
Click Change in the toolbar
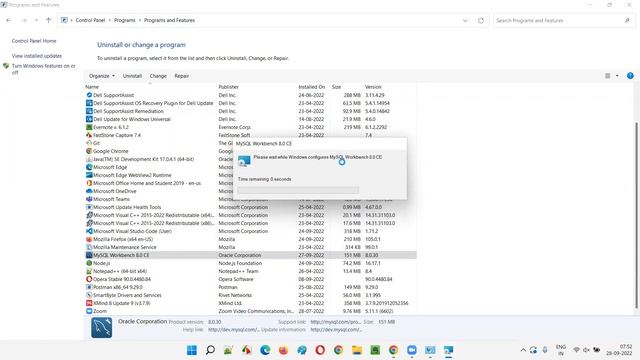(158, 76)
